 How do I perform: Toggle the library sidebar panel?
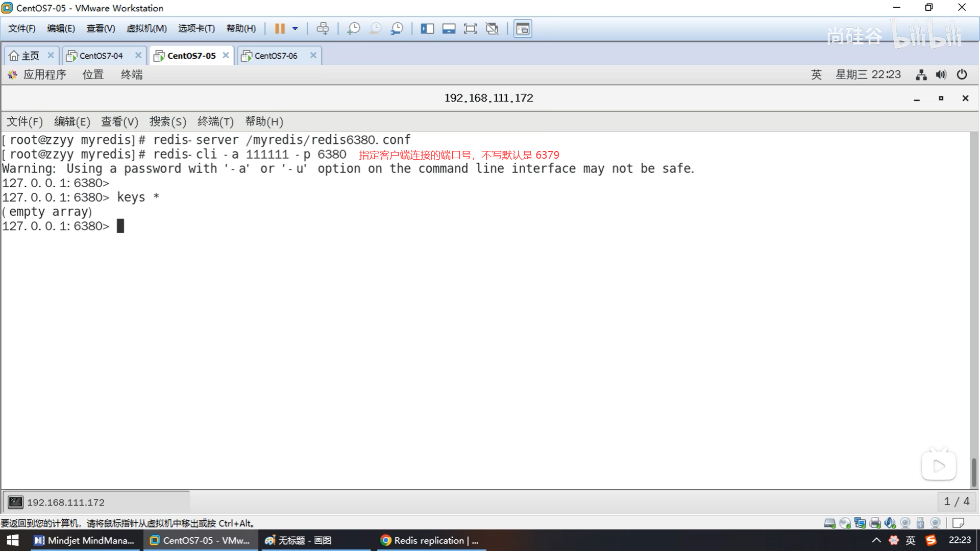(427, 29)
